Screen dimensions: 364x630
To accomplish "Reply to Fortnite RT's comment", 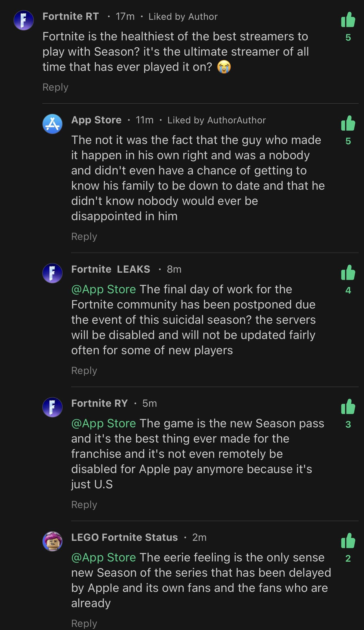I will click(x=55, y=87).
